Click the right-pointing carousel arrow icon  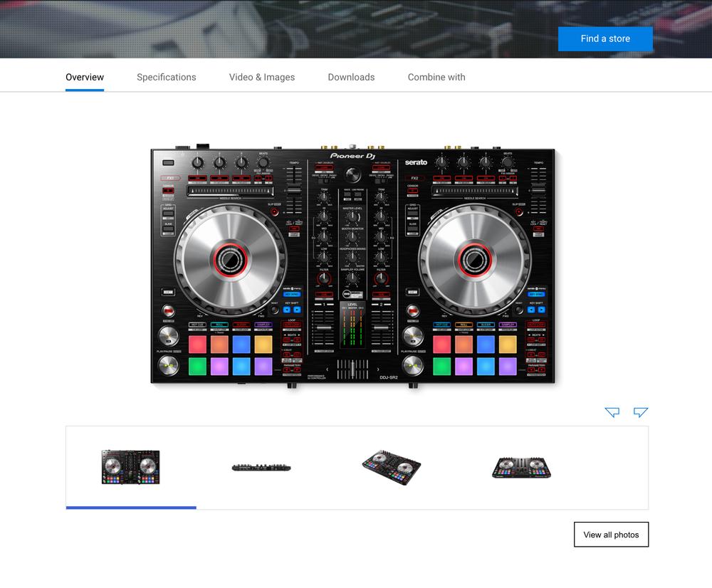(x=641, y=412)
